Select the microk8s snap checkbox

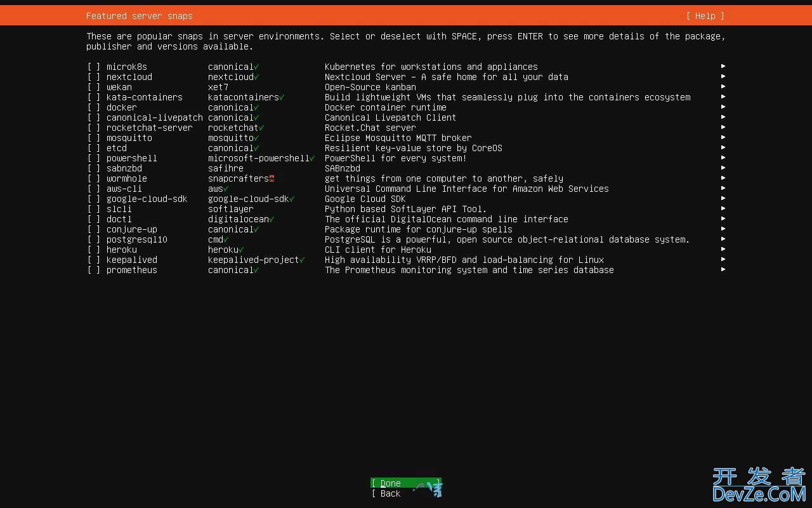point(94,67)
